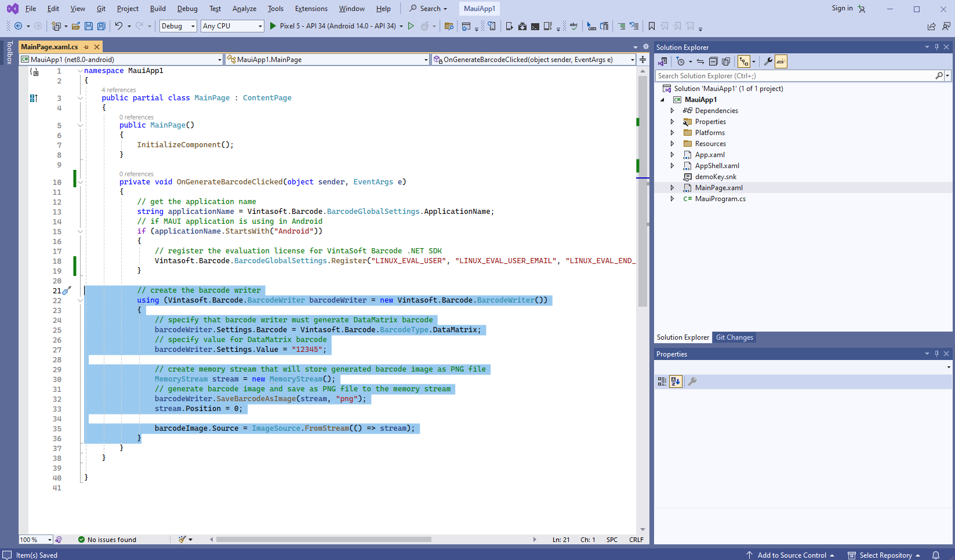Click the editor horizontal scrollbar thumb
The image size is (955, 560).
tap(324, 539)
